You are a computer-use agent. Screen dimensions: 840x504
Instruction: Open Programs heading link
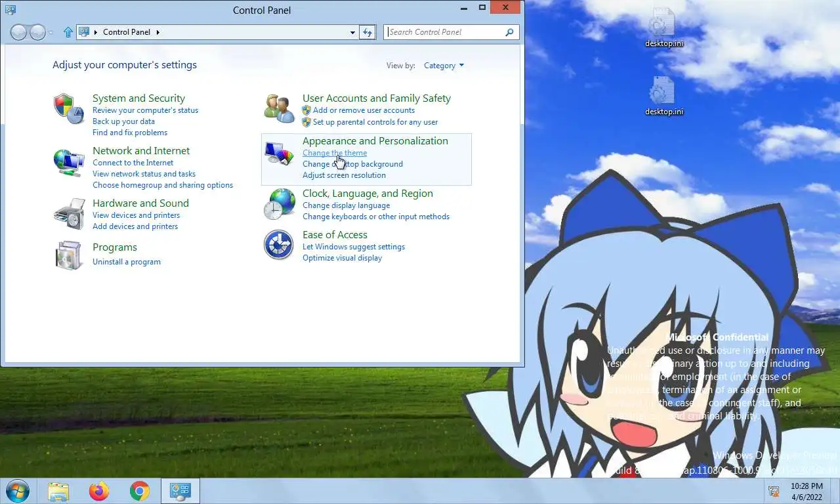[x=115, y=247]
